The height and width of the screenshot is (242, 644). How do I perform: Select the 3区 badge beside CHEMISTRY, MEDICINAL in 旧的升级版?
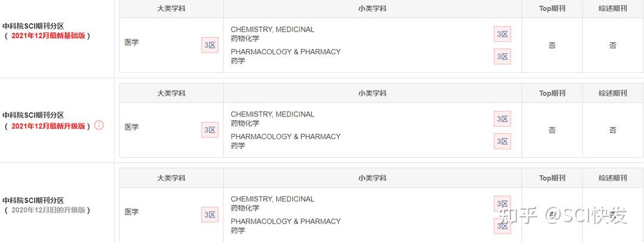pos(503,204)
